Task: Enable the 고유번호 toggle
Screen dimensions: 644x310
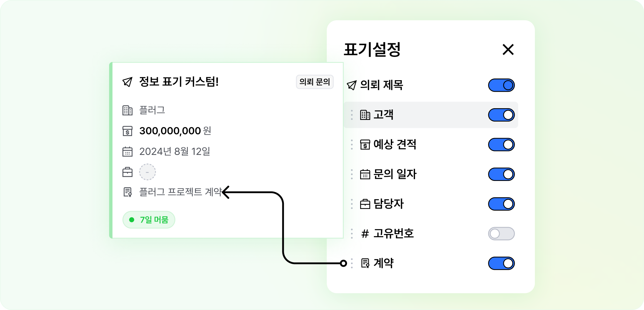Action: pos(501,234)
